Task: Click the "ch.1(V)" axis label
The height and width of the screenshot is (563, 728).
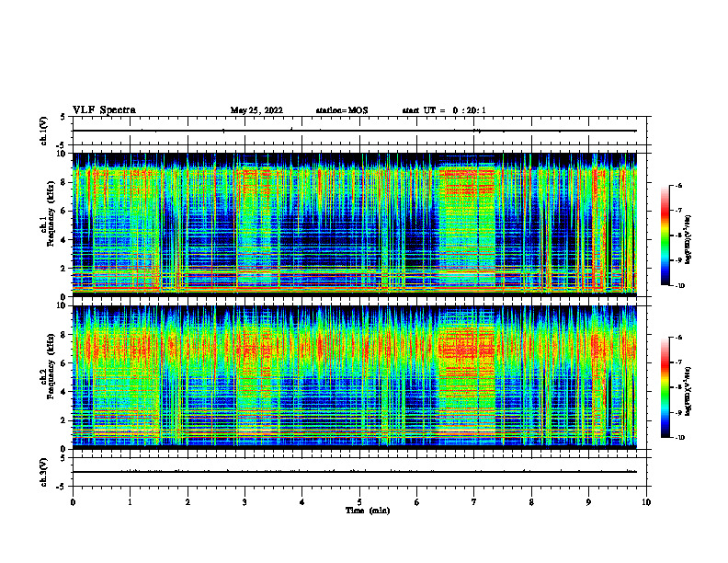Action: (x=44, y=131)
